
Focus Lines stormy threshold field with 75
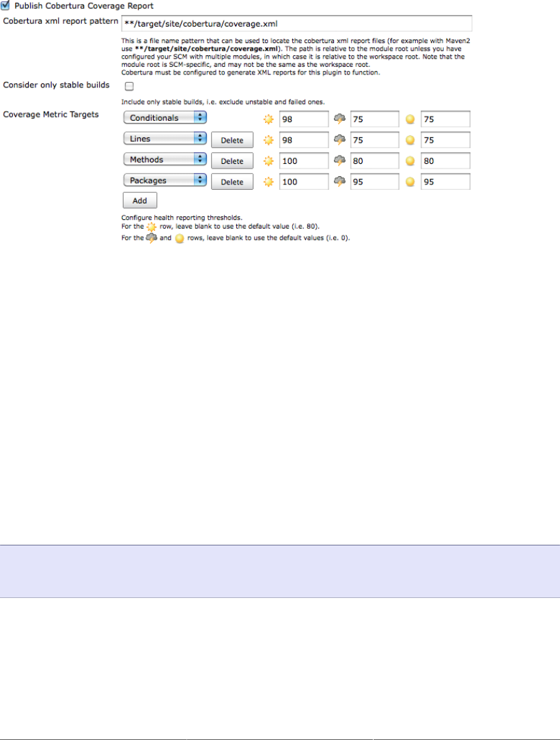[x=375, y=140]
